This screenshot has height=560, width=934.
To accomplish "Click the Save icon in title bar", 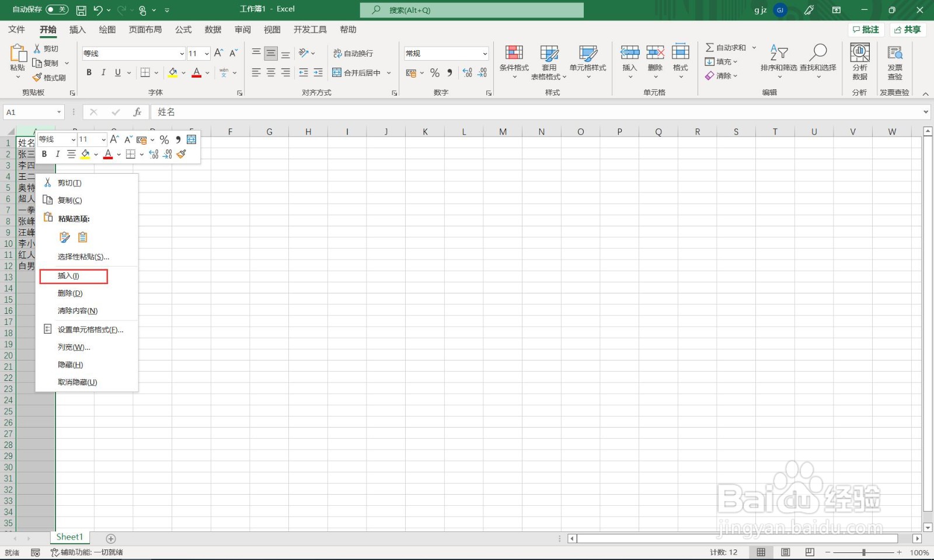I will 81,10.
